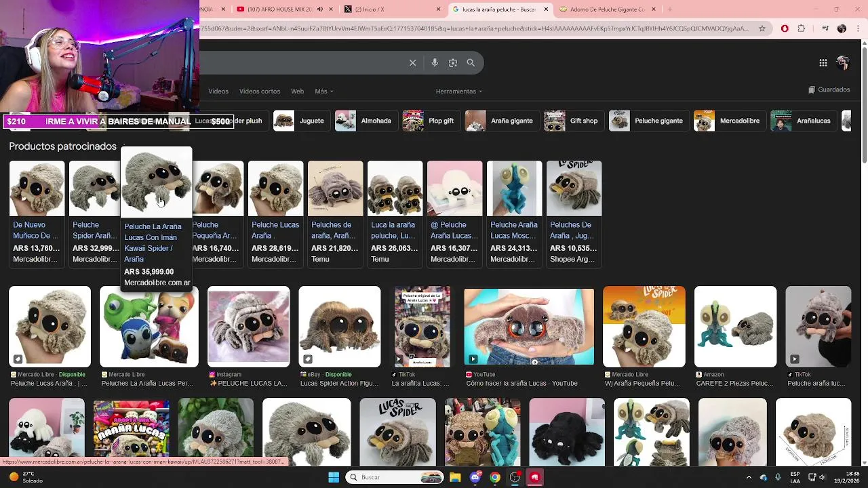Open the Chrome three-dot menu
The image size is (868, 488).
[x=858, y=28]
